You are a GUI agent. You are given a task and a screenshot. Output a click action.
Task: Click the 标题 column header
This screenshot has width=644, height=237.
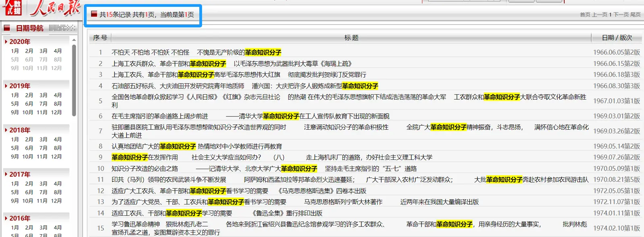pos(351,38)
